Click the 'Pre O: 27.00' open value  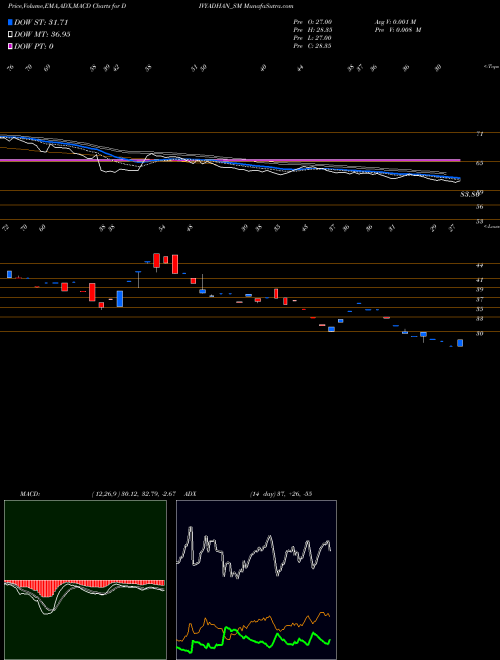point(313,22)
